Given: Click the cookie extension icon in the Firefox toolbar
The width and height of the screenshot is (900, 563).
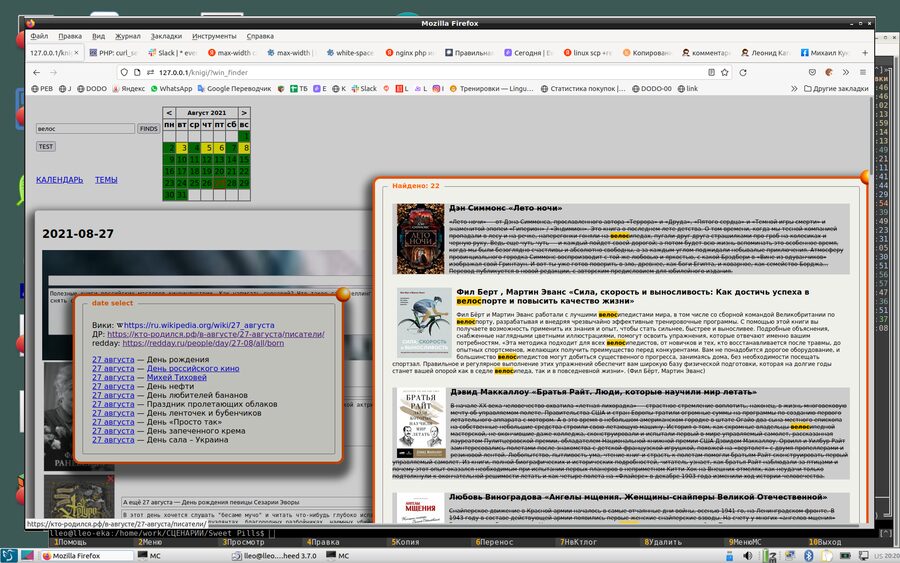Looking at the screenshot, I should (x=828, y=72).
